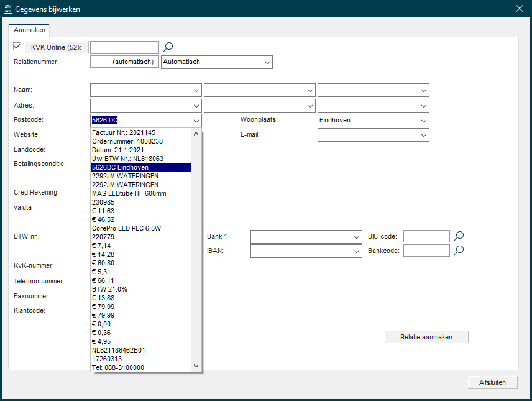
Task: Select list entry '220779'
Action: click(141, 237)
